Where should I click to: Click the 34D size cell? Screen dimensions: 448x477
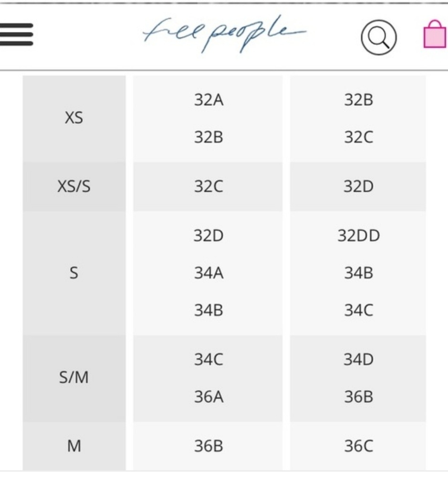click(358, 360)
